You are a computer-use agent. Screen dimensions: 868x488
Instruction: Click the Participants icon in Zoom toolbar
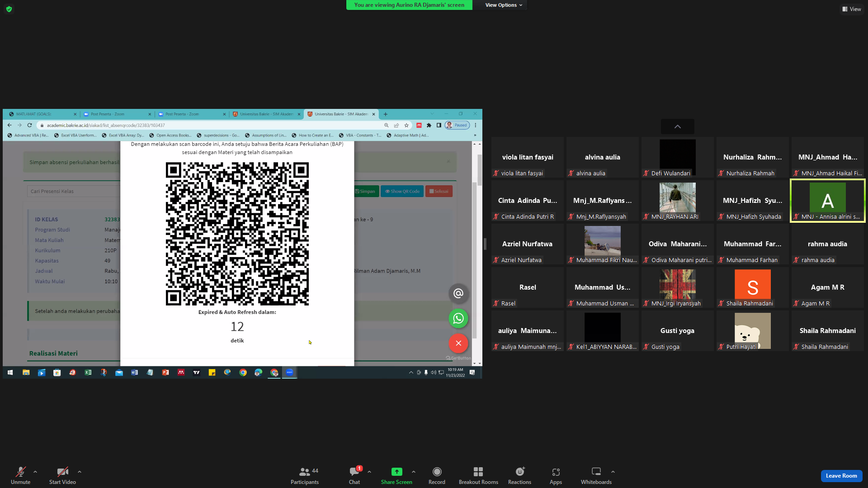click(305, 475)
